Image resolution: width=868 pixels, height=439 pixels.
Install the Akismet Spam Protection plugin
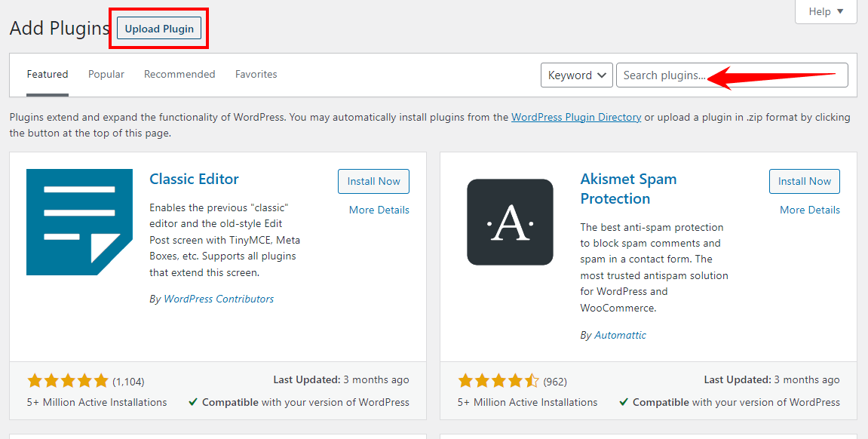[804, 182]
